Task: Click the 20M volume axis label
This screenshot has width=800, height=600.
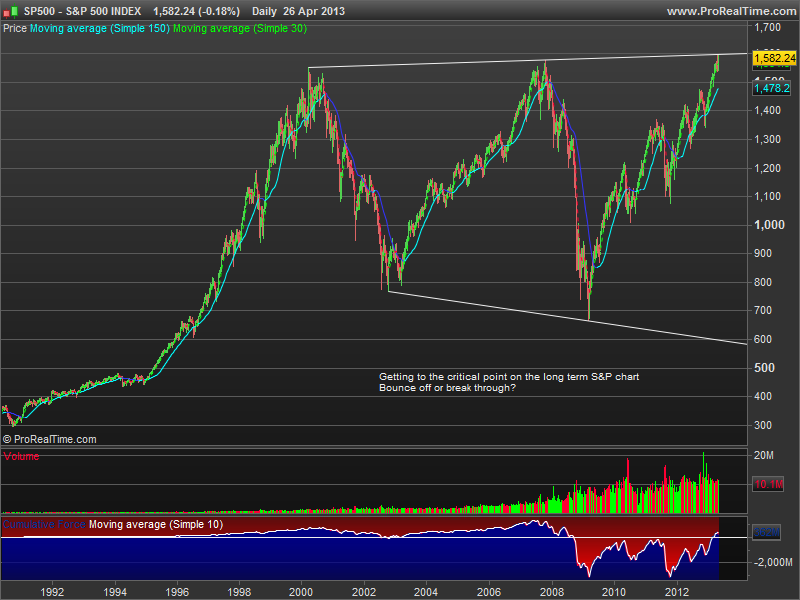Action: pyautogui.click(x=764, y=455)
